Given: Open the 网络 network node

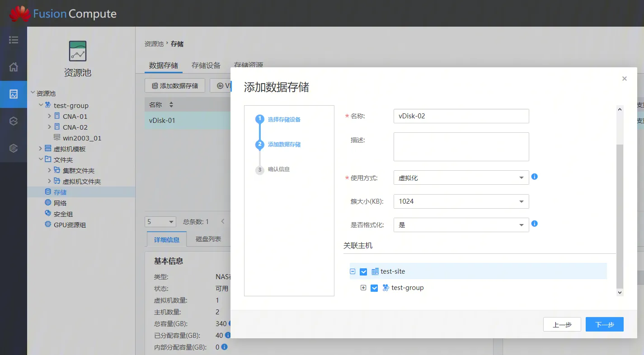Looking at the screenshot, I should point(60,203).
